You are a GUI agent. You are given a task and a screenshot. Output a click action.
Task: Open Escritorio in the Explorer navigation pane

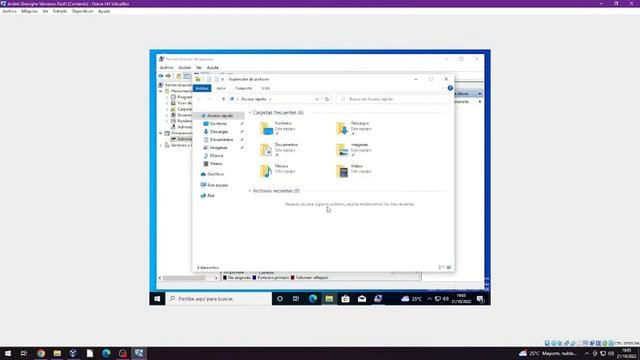coord(218,124)
